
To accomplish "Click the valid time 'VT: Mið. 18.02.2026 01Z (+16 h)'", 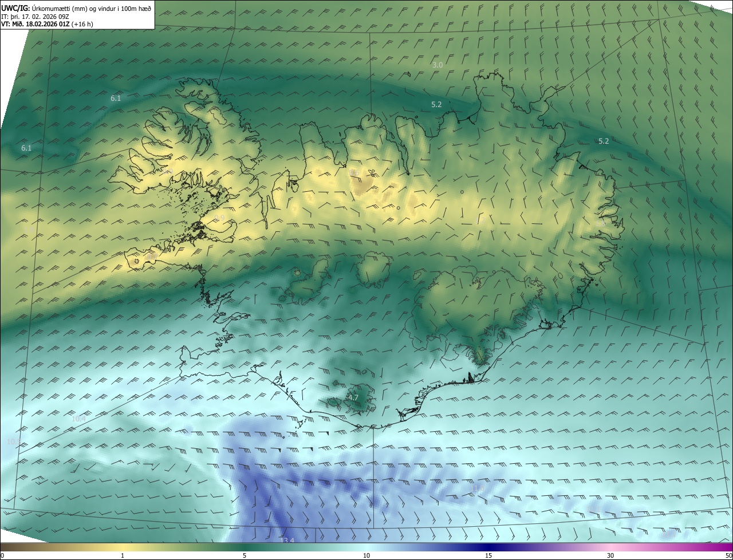I will tap(47, 24).
